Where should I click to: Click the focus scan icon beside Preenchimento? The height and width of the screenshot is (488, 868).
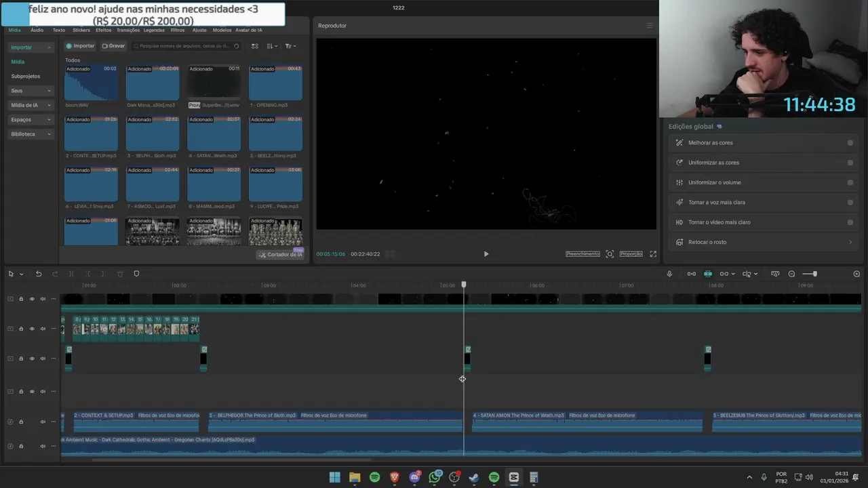tap(610, 254)
